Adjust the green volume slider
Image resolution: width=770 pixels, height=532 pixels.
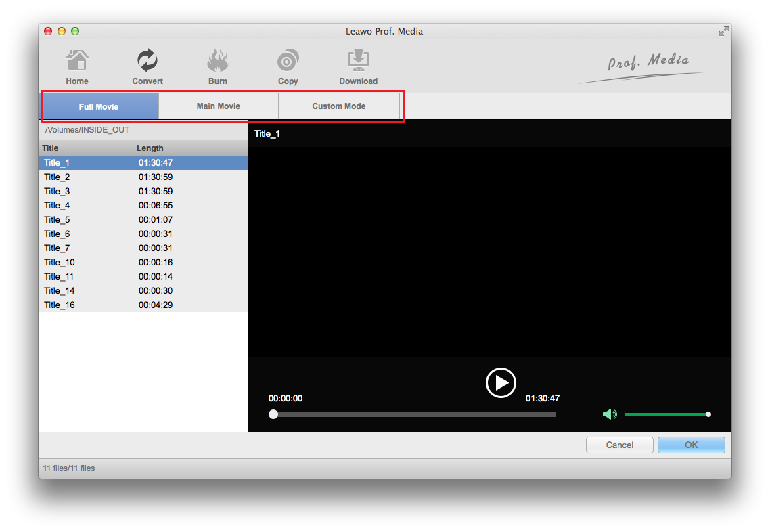point(666,414)
